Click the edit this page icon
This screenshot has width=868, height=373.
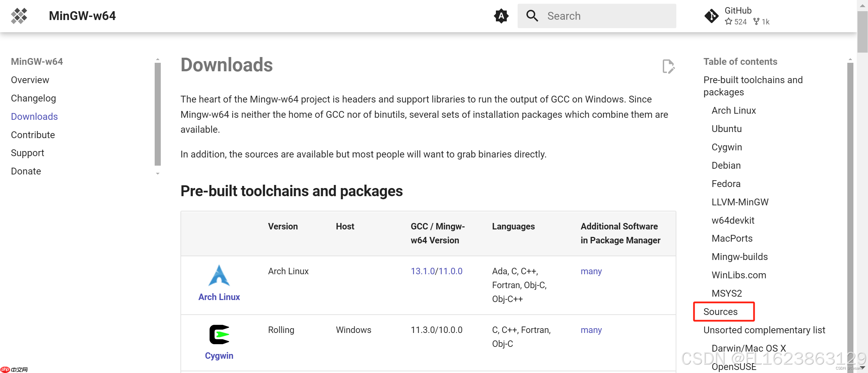point(668,66)
